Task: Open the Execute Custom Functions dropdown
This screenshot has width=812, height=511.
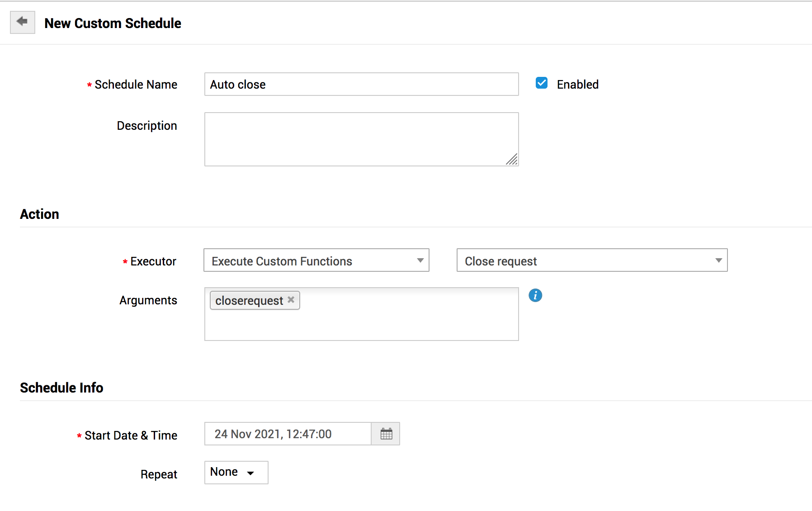Action: [x=316, y=260]
